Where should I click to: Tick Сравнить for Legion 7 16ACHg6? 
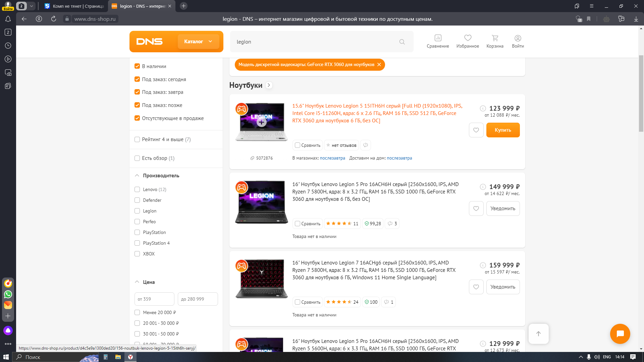point(298,302)
